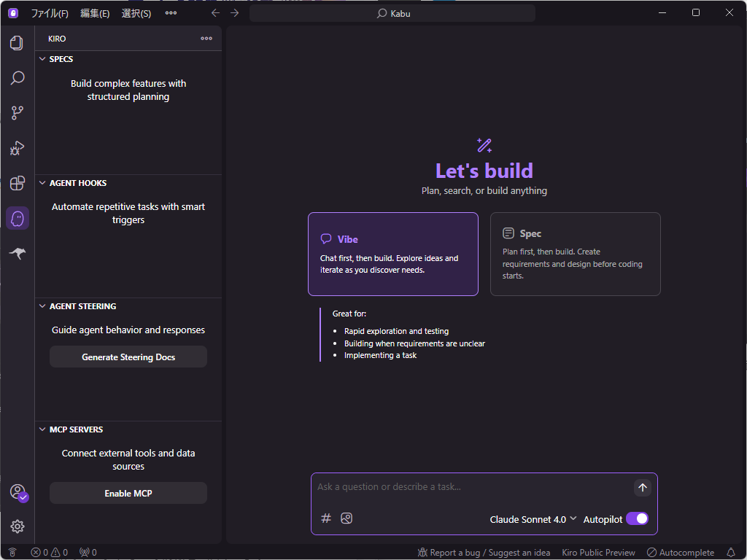This screenshot has width=747, height=560.
Task: Click 'Build complex features with structured planning' text
Action: 128,90
